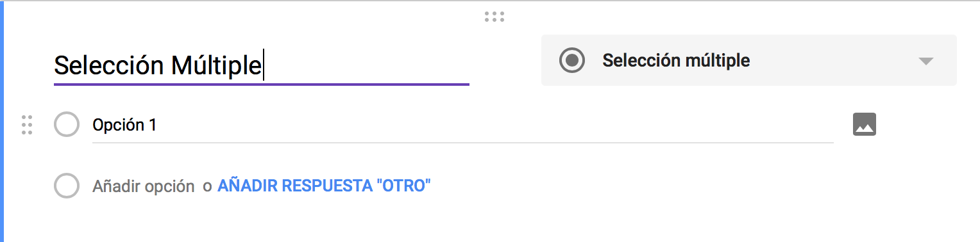Screen dimensions: 980x242
Task: Click the Opción 1 reorder drag handle
Action: [x=27, y=125]
